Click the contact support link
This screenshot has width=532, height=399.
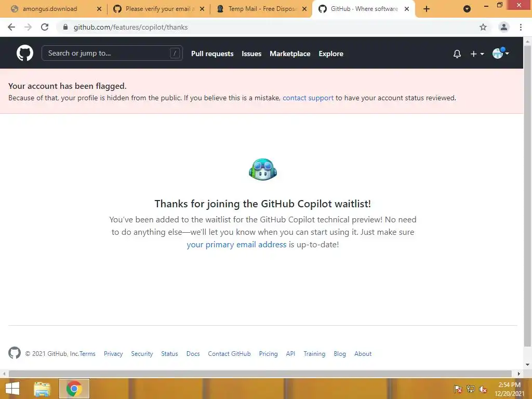coord(308,98)
